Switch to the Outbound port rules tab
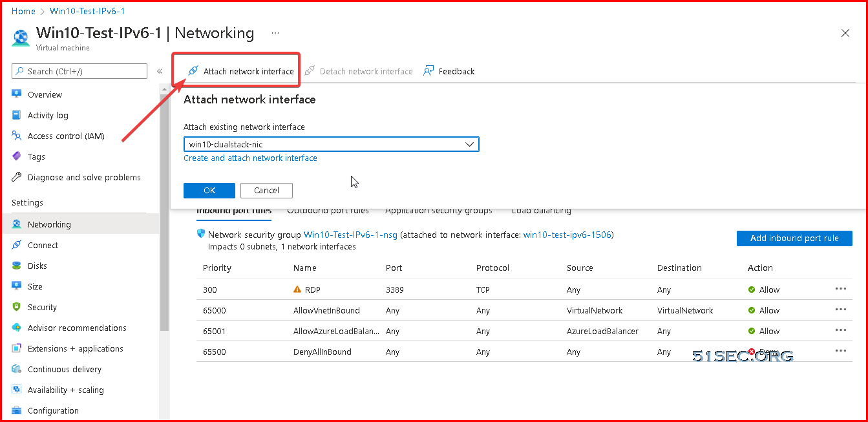Screen dimensions: 868x422 (328, 211)
